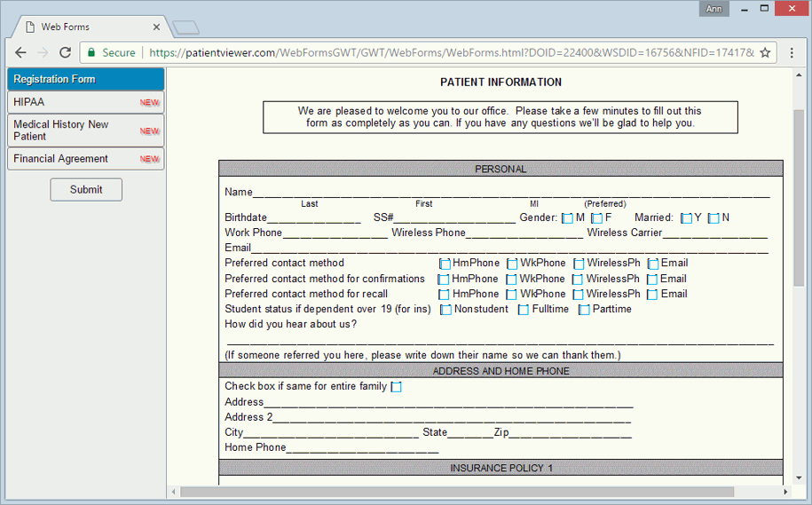The height and width of the screenshot is (505, 812).
Task: Check WirelessPh for confirmations contact method
Action: pyautogui.click(x=578, y=280)
